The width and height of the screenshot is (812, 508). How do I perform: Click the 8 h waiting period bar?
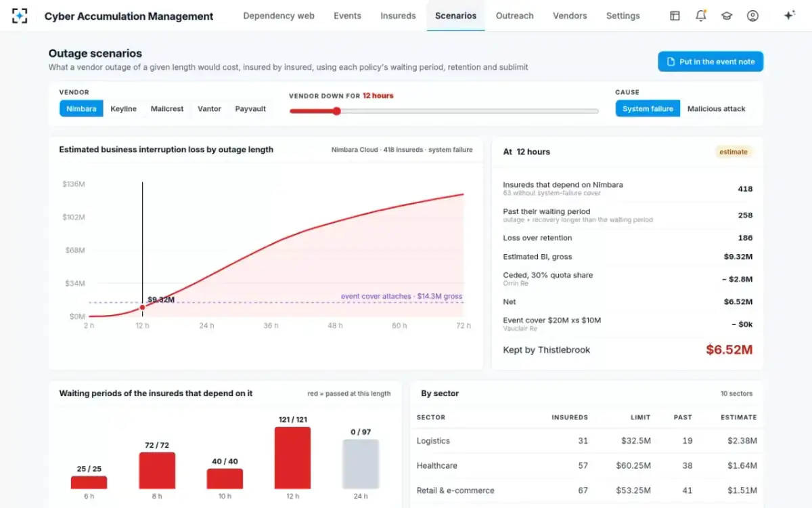tap(157, 471)
